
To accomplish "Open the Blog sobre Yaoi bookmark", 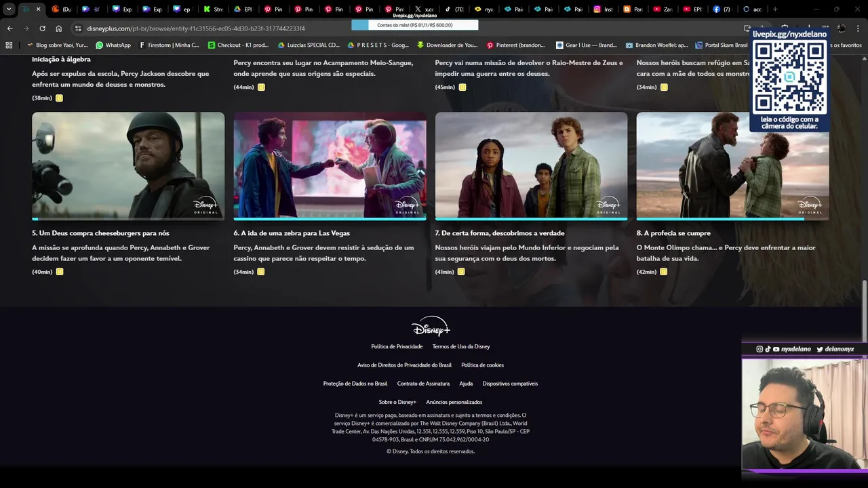I will point(58,45).
